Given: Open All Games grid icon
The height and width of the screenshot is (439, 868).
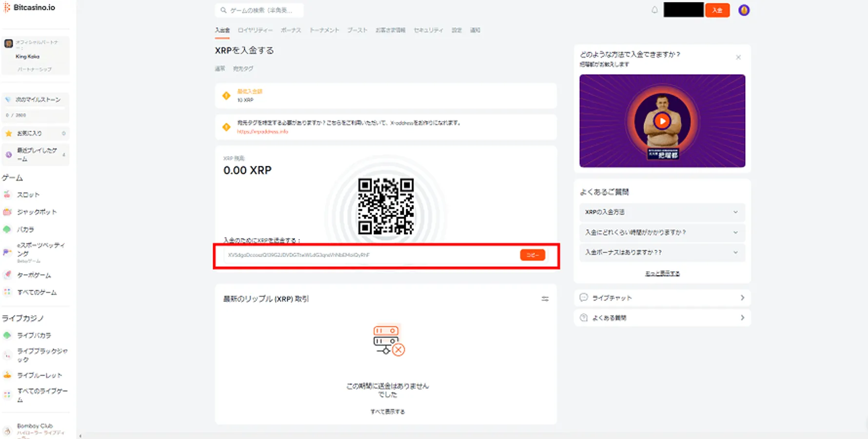Looking at the screenshot, I should pyautogui.click(x=7, y=292).
